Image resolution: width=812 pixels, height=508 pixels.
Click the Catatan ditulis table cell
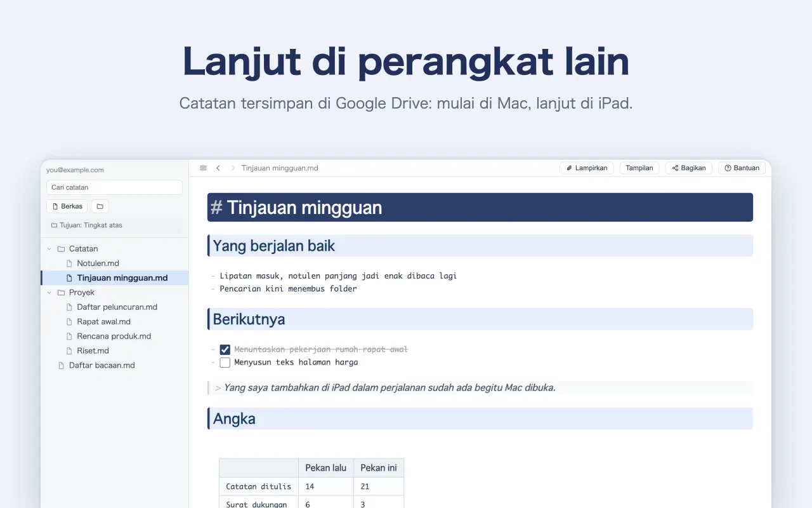[259, 486]
